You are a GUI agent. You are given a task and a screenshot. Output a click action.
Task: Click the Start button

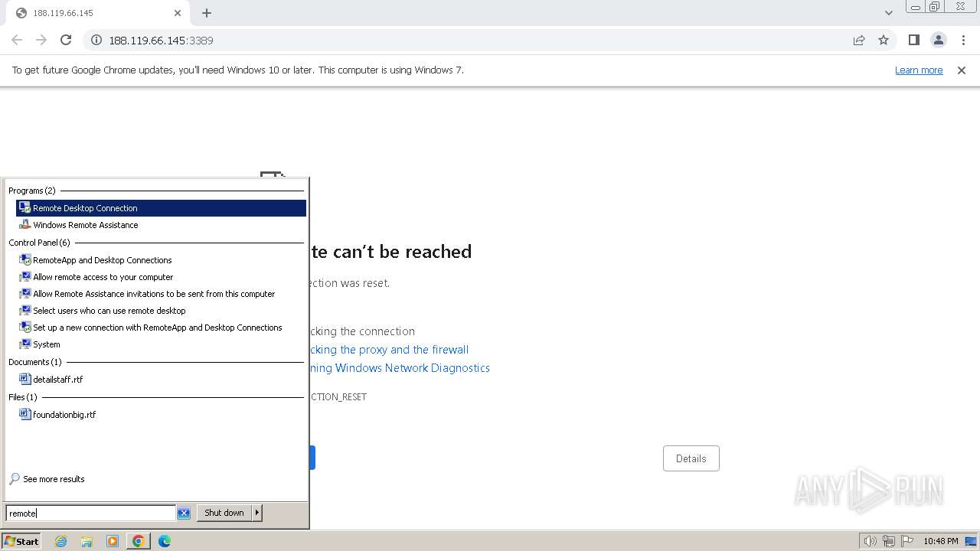pyautogui.click(x=21, y=541)
